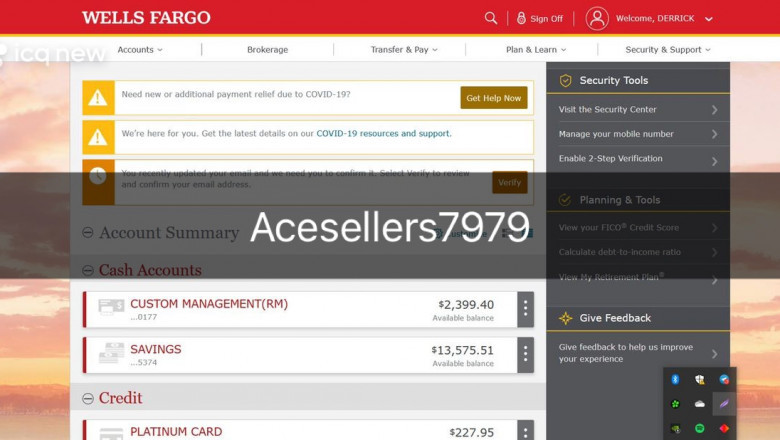
Task: Click the Sign Off lock icon
Action: tap(521, 18)
